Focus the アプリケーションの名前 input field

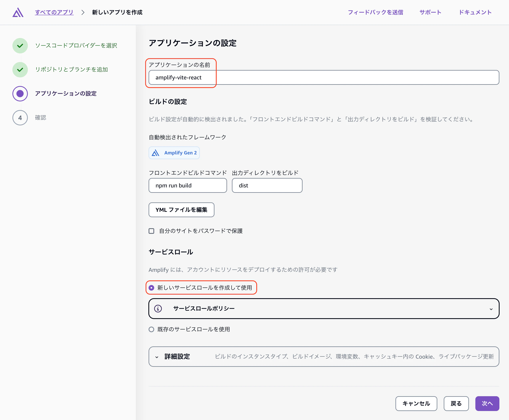click(x=324, y=77)
